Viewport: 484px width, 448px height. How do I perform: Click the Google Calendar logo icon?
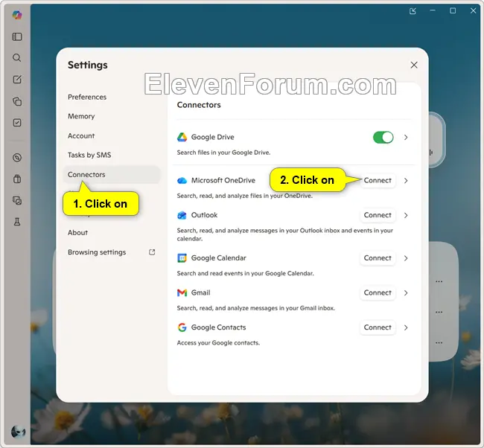[182, 258]
